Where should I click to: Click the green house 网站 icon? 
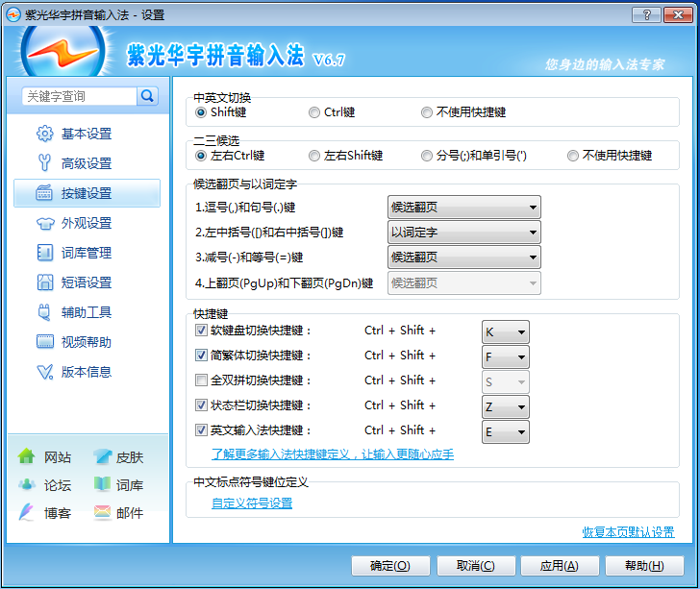coord(26,456)
